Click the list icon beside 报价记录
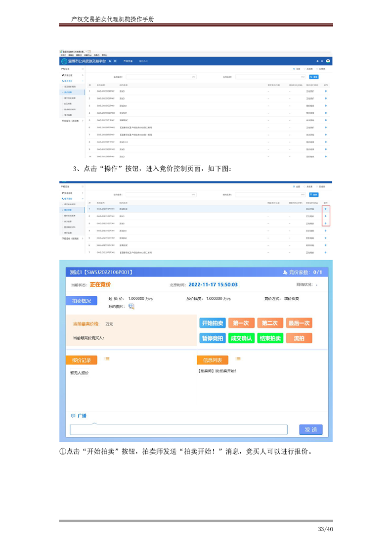 pyautogui.click(x=107, y=359)
